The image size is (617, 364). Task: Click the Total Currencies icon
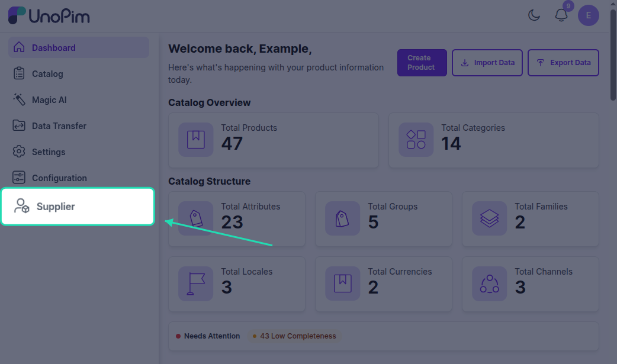[x=342, y=284]
